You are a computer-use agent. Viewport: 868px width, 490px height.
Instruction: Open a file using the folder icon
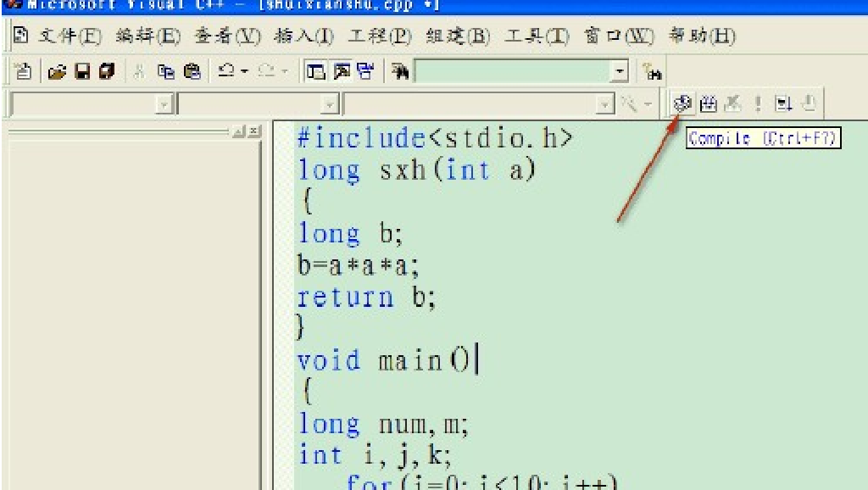57,71
